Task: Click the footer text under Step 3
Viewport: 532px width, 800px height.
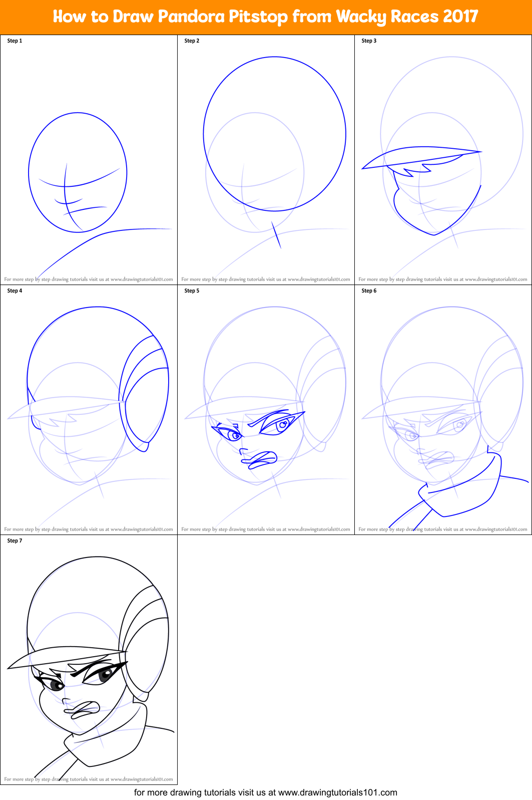Action: point(443,280)
